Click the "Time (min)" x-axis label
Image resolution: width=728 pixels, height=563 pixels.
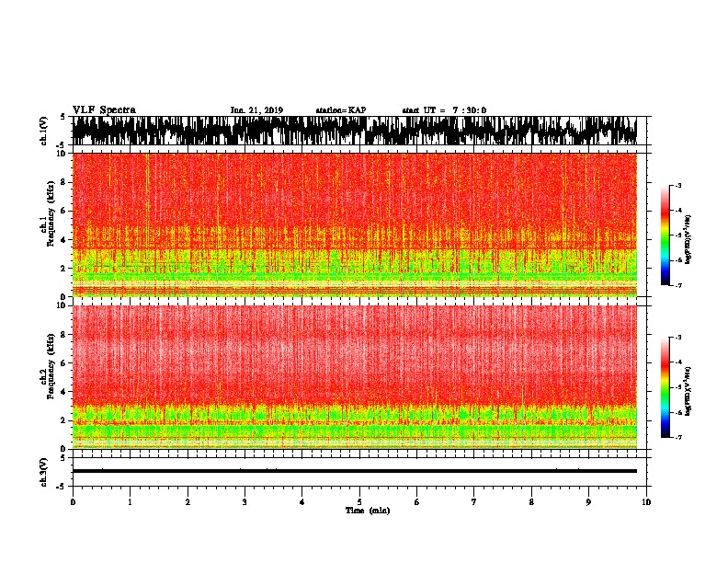pyautogui.click(x=368, y=511)
